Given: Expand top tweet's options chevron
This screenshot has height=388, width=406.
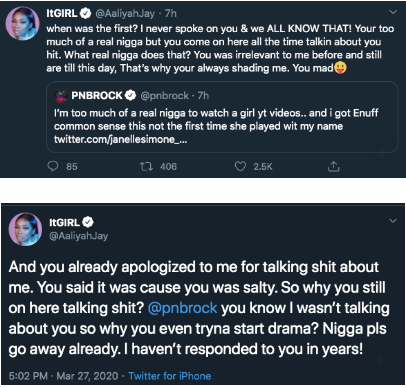Looking at the screenshot, I should tap(393, 12).
